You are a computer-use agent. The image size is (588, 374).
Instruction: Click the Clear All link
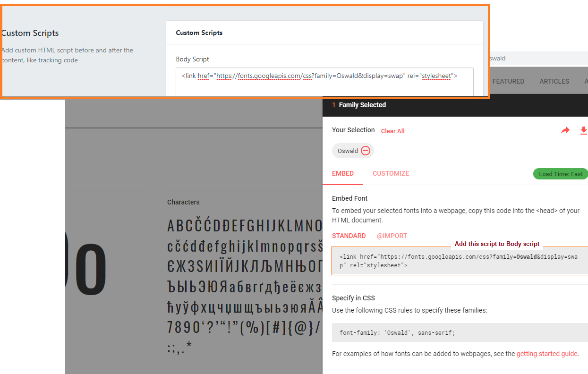[x=392, y=131]
